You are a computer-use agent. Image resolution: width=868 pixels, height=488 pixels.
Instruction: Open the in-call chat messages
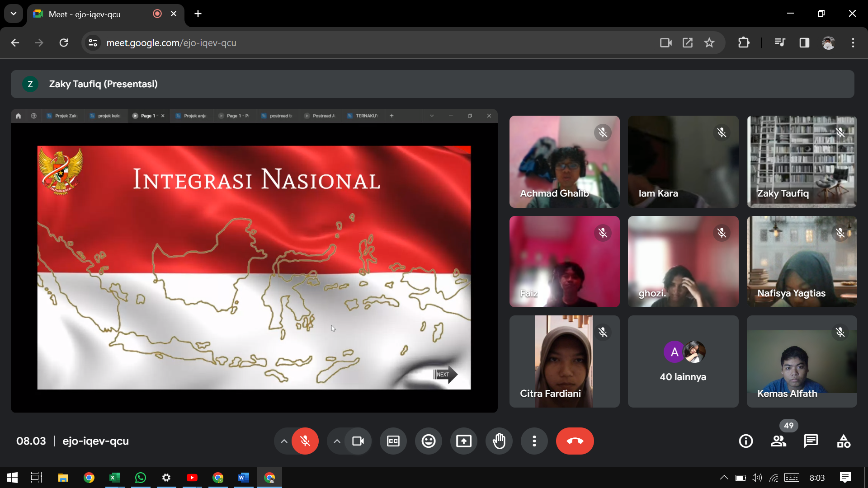(x=811, y=441)
